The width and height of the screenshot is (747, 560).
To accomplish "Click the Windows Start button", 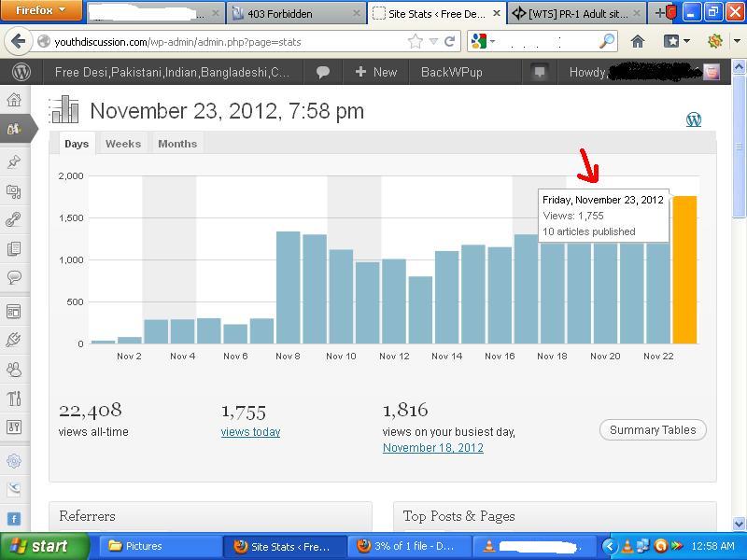I will tap(37, 546).
